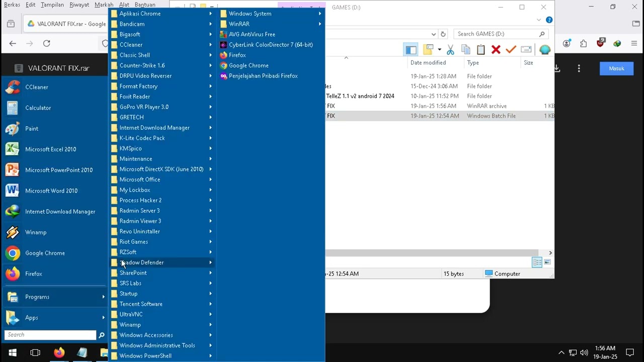Sort Explorer files by Date modified column
Viewport: 644px width, 362px height.
pyautogui.click(x=436, y=63)
